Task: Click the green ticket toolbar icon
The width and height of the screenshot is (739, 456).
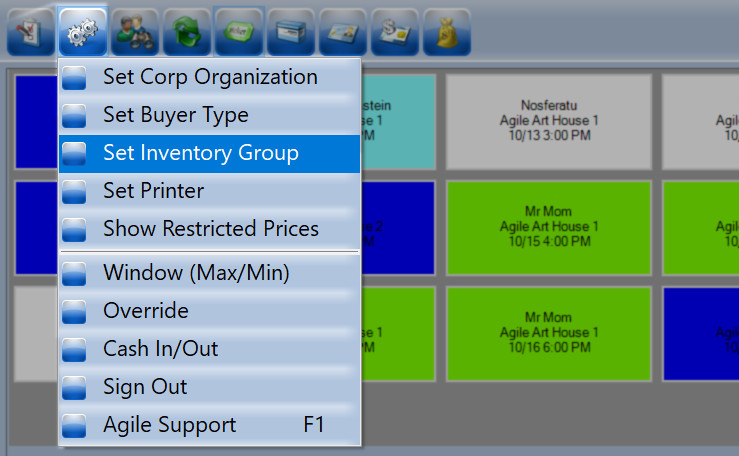Action: 239,32
